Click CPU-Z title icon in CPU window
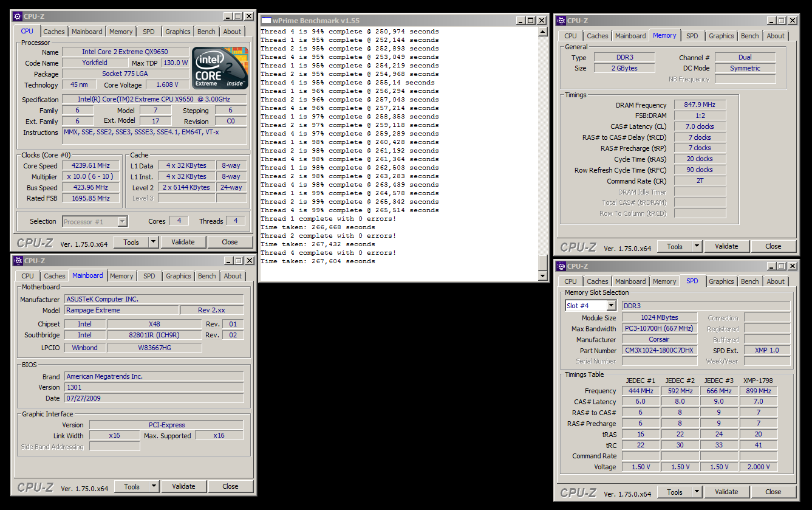This screenshot has width=812, height=510. pos(18,16)
